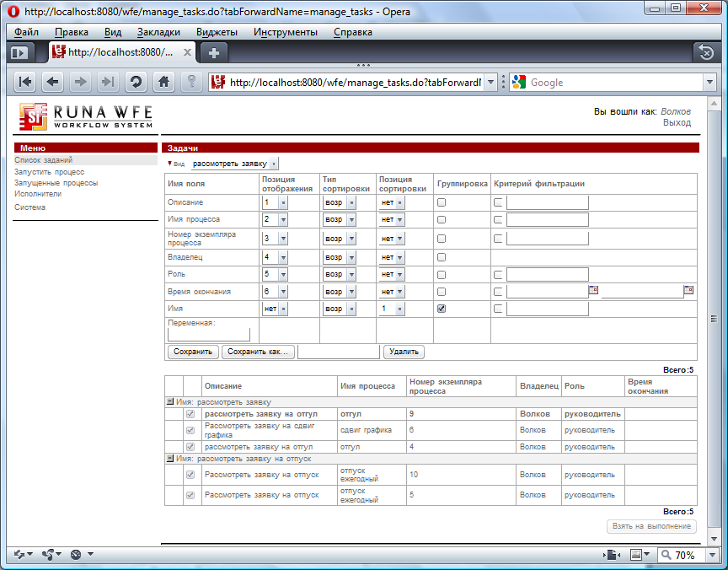
Task: Open zoom level dropdown at 70%
Action: click(713, 555)
